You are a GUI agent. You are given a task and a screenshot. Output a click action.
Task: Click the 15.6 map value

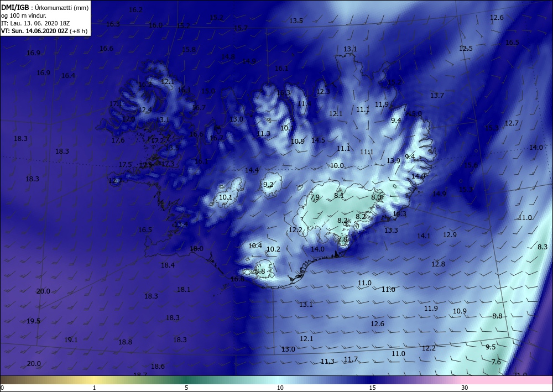coord(471,165)
